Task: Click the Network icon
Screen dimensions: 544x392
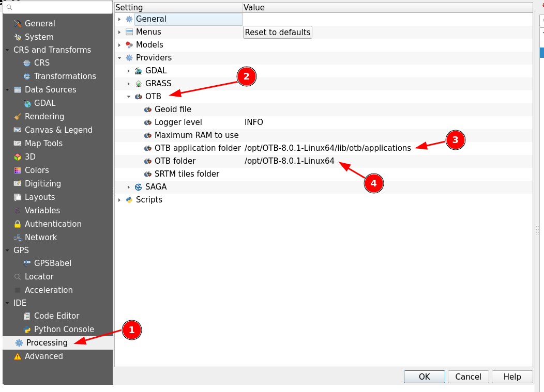Action: point(18,238)
